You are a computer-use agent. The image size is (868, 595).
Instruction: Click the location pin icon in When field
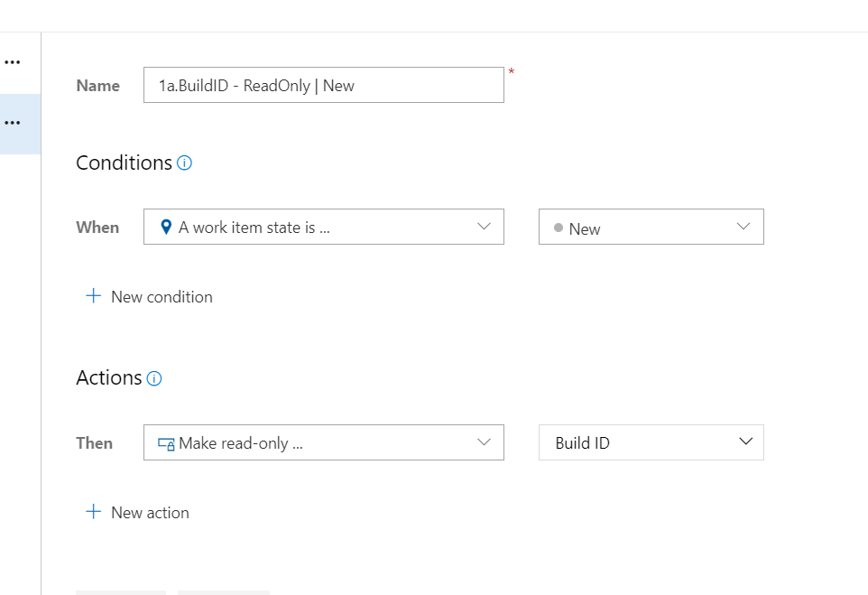tap(165, 228)
